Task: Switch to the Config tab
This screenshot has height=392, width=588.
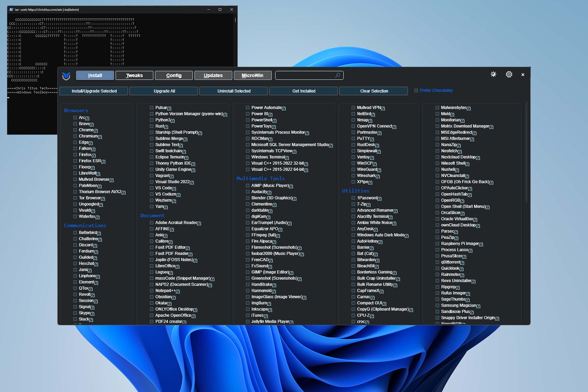Action: click(174, 75)
